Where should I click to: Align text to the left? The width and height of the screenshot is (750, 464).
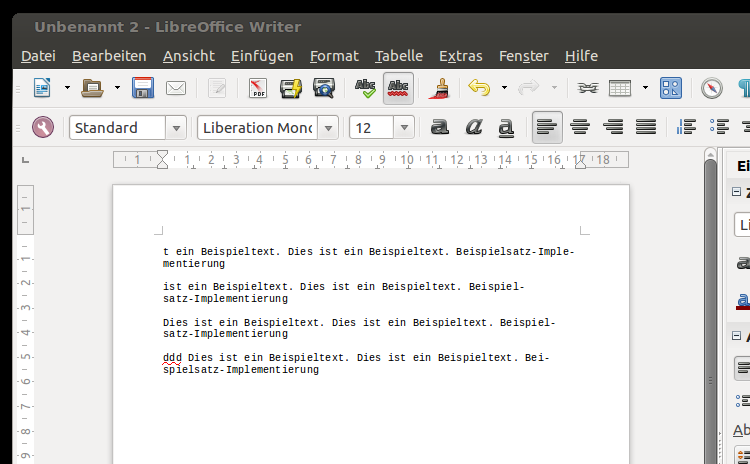coord(547,127)
